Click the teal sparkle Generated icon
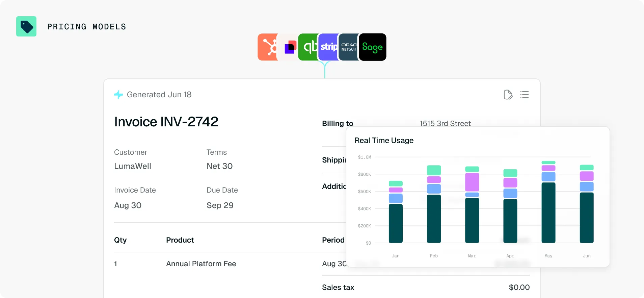 [118, 95]
